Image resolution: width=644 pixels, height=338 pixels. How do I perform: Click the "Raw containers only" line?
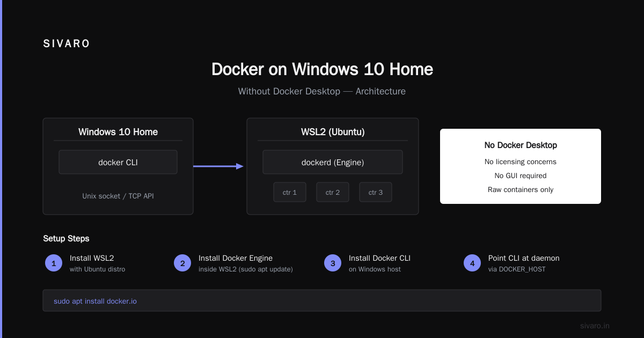[x=521, y=189]
